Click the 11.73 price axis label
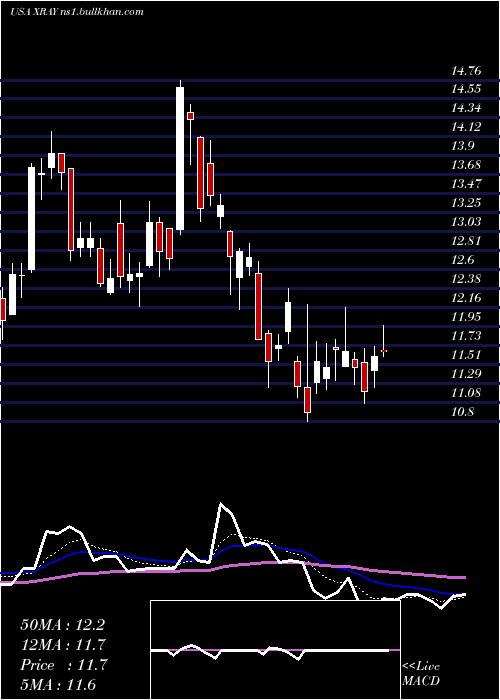Image resolution: width=500 pixels, height=700 pixels. [x=466, y=336]
